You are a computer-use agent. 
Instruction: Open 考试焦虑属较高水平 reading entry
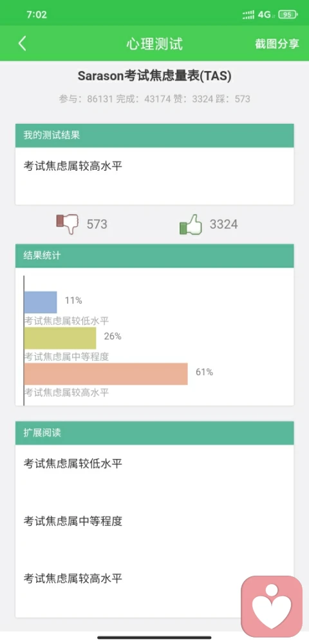(73, 579)
